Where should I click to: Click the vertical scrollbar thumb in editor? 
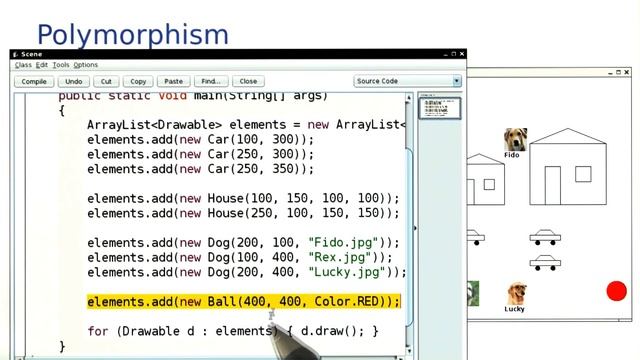409,237
